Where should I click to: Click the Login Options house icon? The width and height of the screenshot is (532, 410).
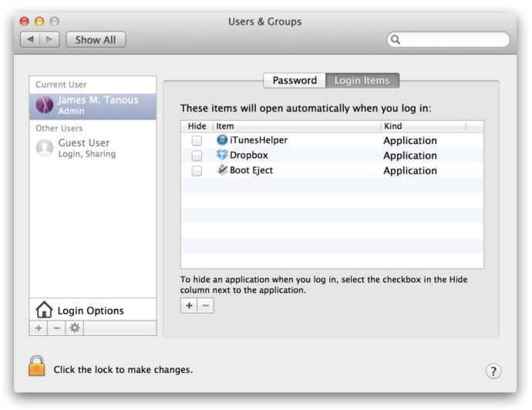[44, 310]
